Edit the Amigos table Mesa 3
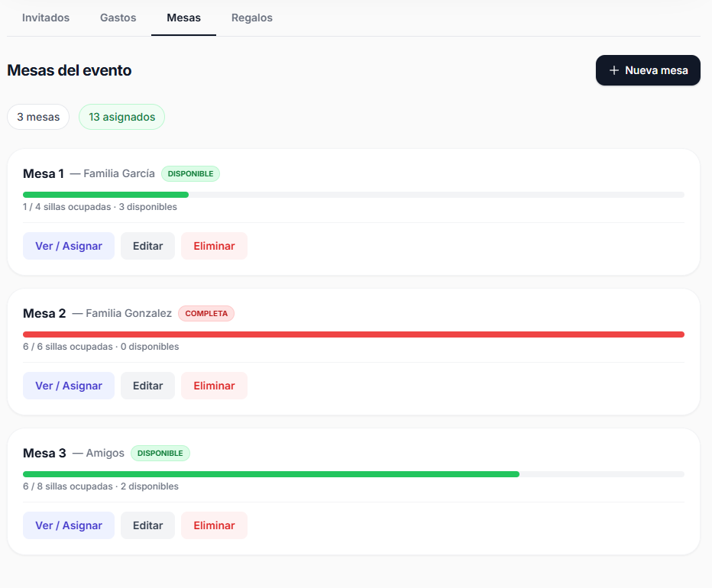Viewport: 712px width, 588px height. point(147,525)
